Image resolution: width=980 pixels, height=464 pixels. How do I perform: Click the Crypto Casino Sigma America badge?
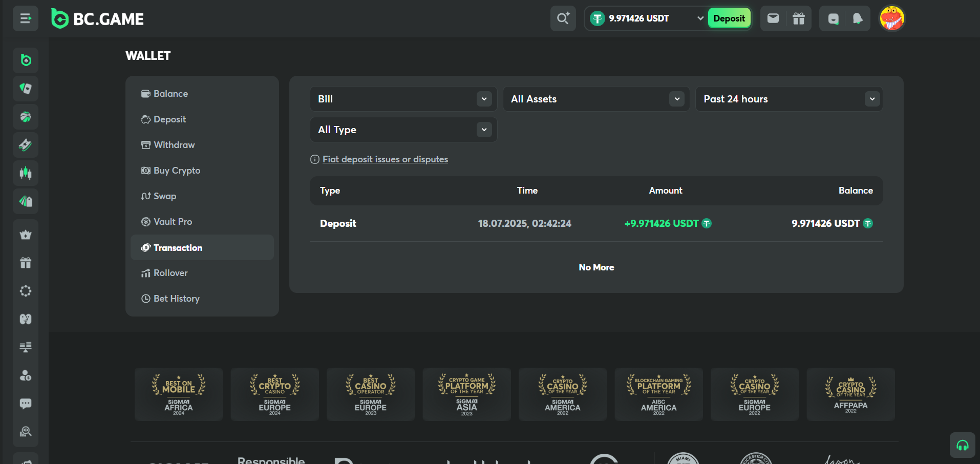(563, 394)
